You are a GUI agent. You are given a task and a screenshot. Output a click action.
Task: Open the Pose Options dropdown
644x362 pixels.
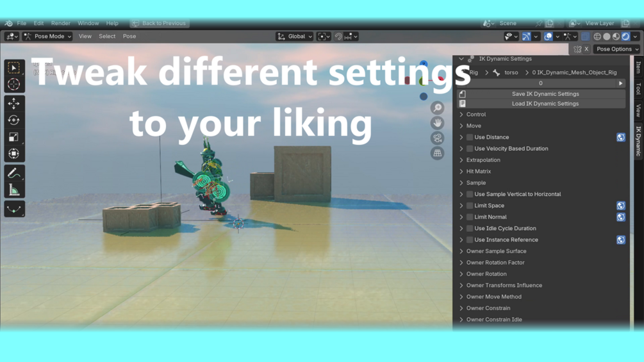[617, 49]
